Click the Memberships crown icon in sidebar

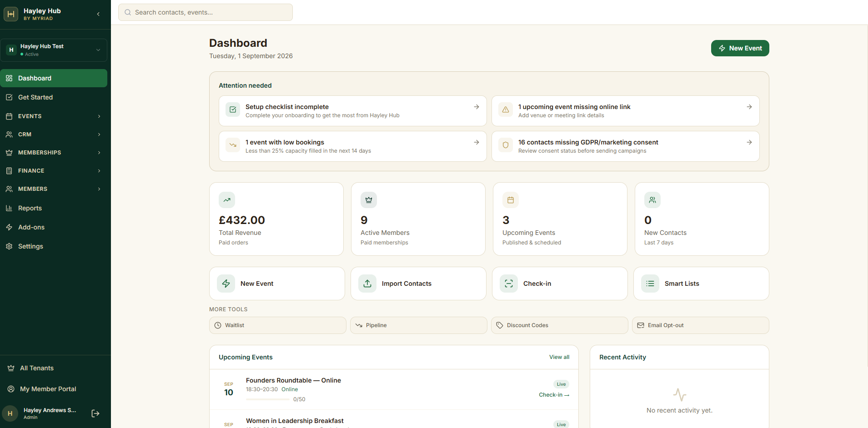9,153
